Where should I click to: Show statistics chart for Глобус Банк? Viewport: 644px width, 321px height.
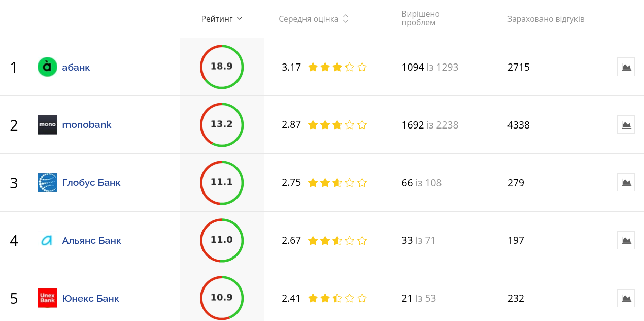pos(626,182)
